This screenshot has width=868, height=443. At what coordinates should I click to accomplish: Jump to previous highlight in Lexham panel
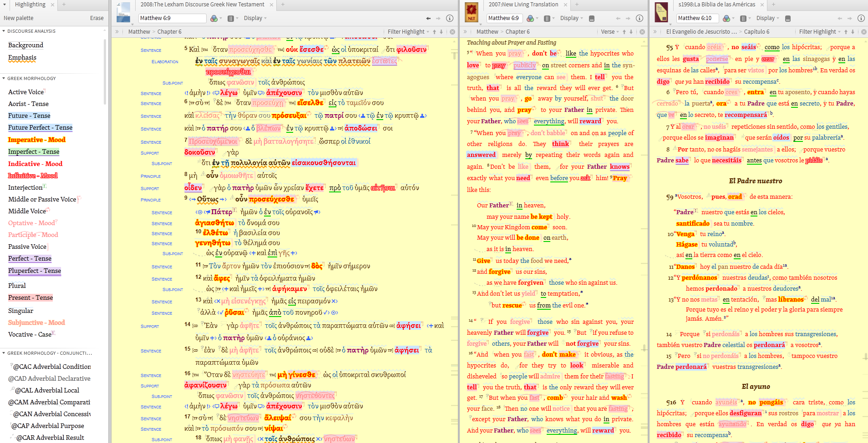pos(435,32)
